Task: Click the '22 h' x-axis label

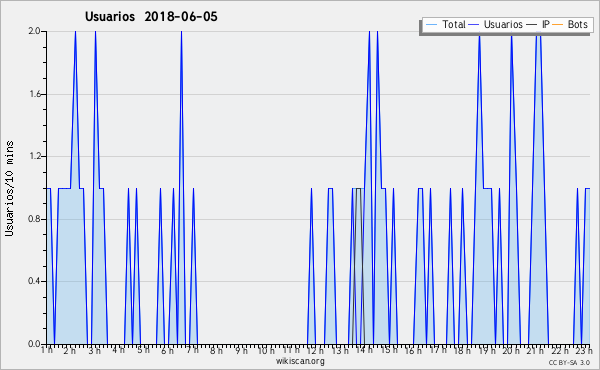Action: pyautogui.click(x=560, y=350)
